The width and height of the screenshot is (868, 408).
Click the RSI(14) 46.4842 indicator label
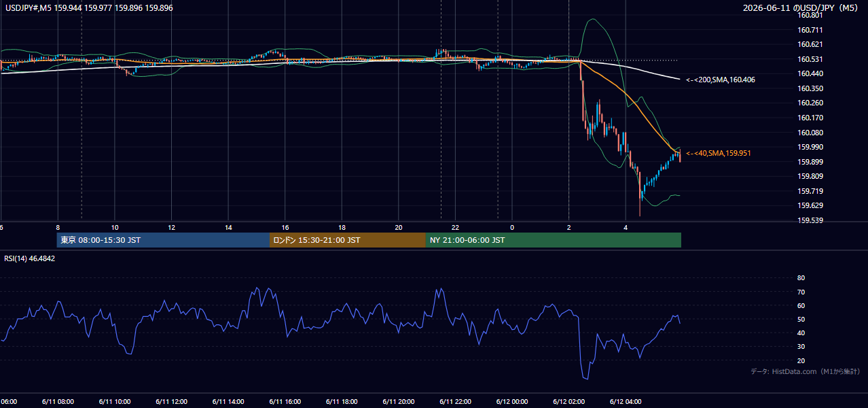30,258
